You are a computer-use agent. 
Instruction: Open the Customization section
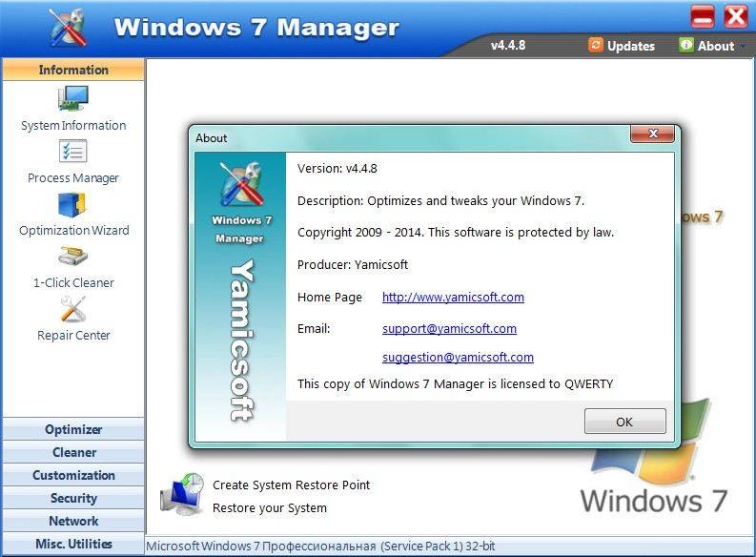pos(73,475)
